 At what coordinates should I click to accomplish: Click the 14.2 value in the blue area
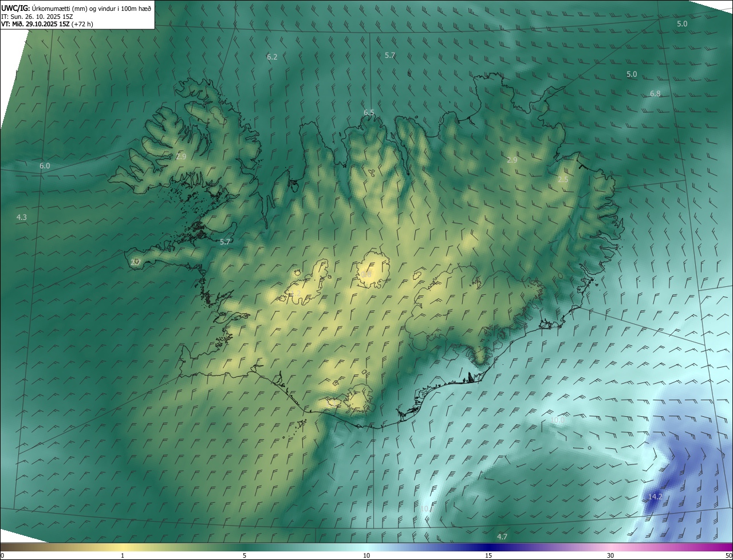point(655,496)
